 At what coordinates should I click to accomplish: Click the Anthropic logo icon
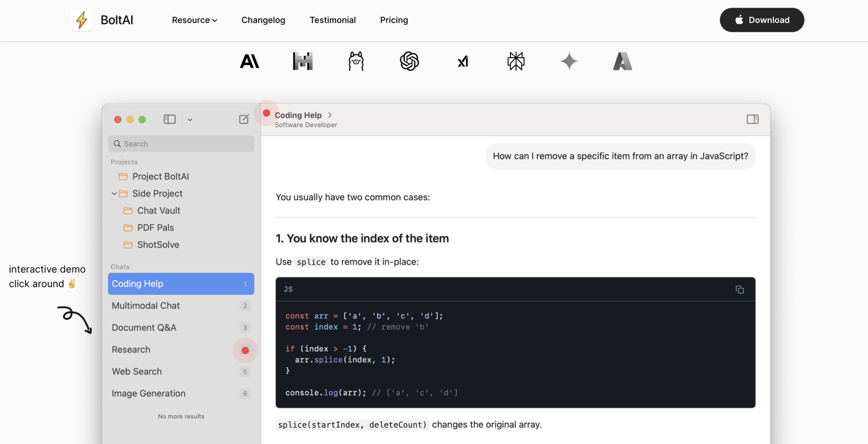pos(250,61)
